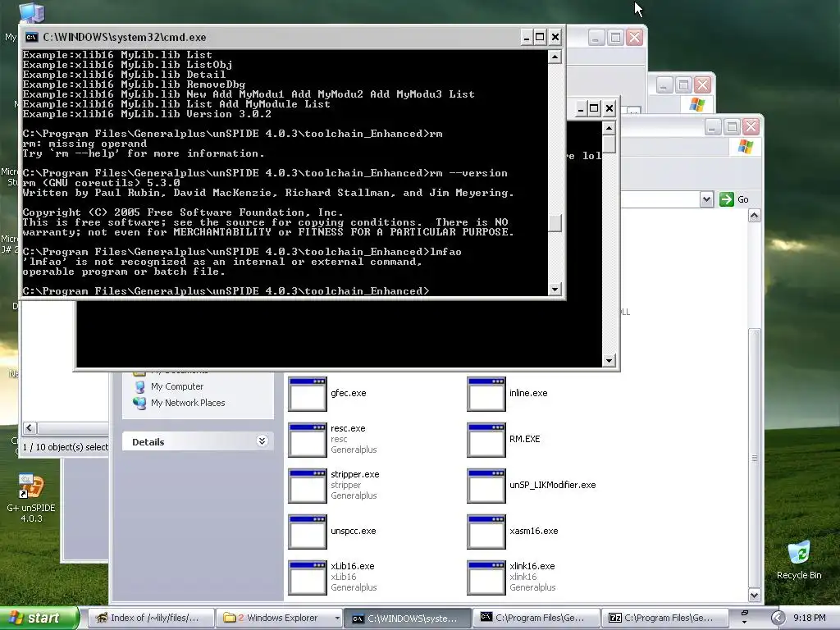Click the xasm16.exe file name
Viewport: 840px width, 630px height.
pos(533,532)
